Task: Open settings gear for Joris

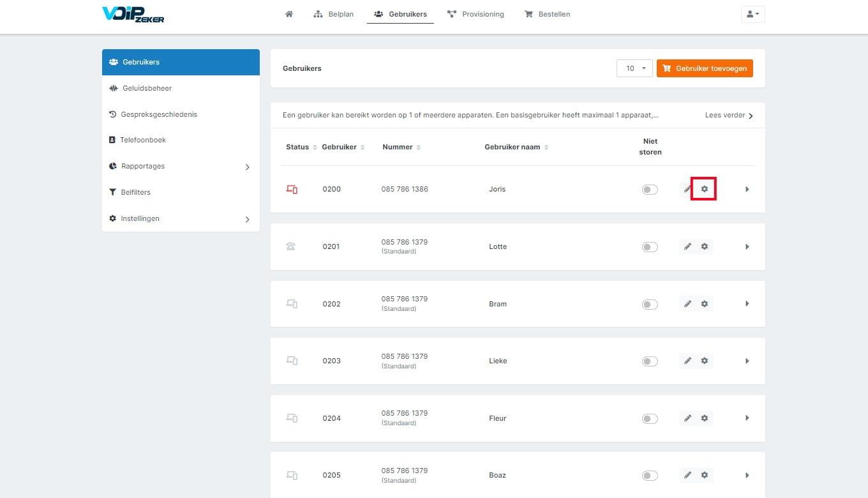Action: click(x=705, y=189)
